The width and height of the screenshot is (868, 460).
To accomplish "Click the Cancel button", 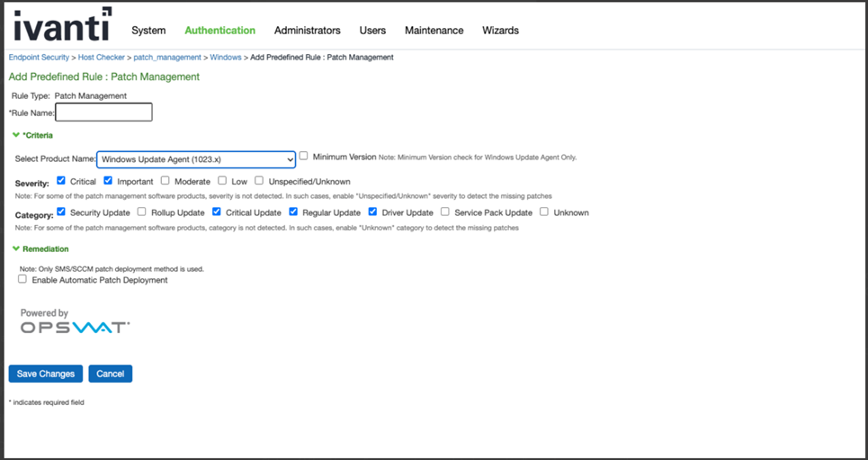I will pyautogui.click(x=110, y=374).
